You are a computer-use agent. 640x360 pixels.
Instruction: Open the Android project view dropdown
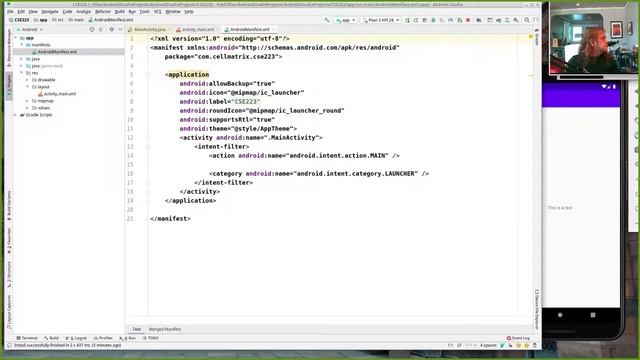[x=29, y=29]
